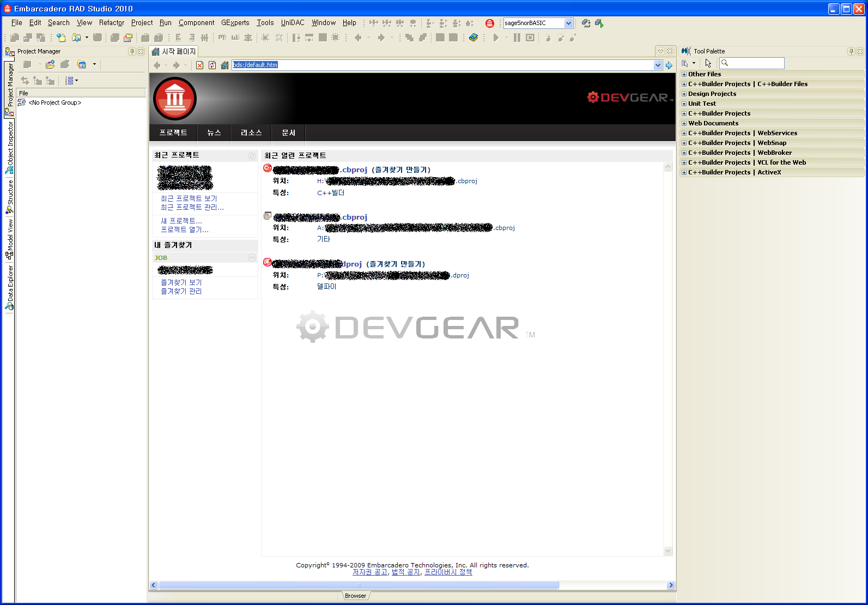This screenshot has height=605, width=868.
Task: Click the 최근 프로젝트 보기 link
Action: click(x=189, y=198)
